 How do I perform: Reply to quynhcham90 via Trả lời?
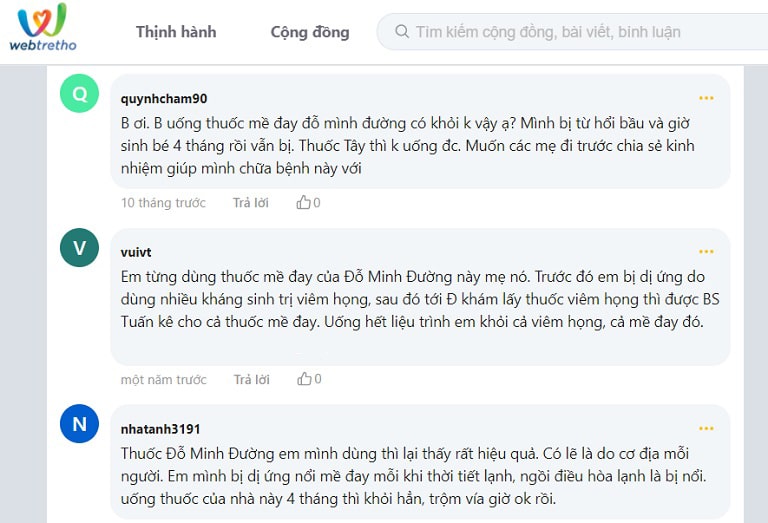tap(251, 203)
